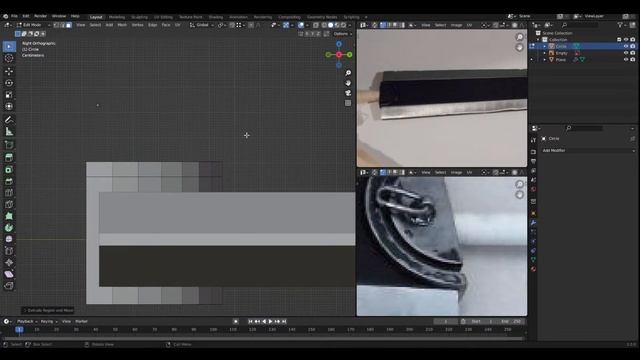Select the Shear tool
This screenshot has width=640, height=360.
click(x=9, y=274)
